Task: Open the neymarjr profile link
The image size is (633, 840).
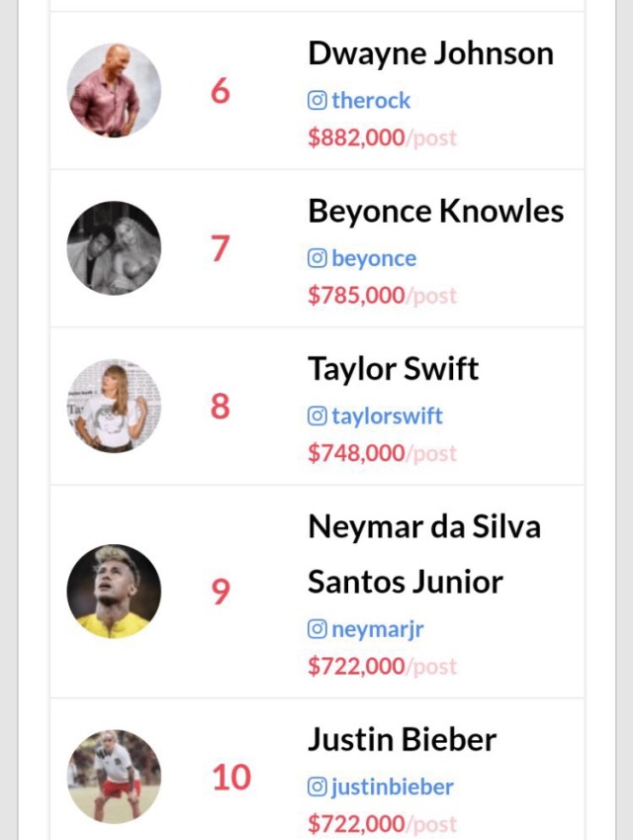Action: click(378, 629)
